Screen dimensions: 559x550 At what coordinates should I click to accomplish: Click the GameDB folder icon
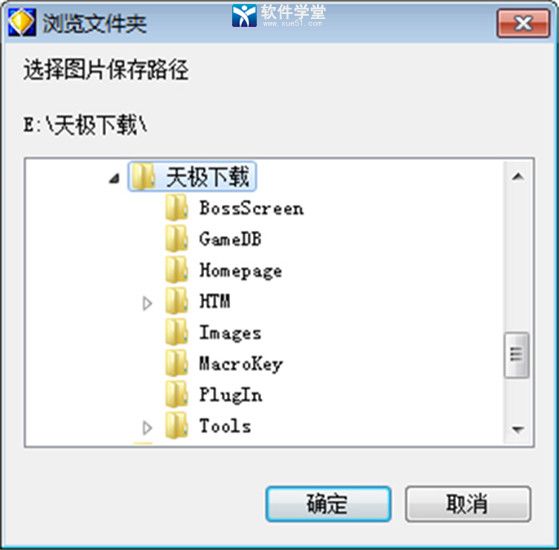click(x=176, y=239)
